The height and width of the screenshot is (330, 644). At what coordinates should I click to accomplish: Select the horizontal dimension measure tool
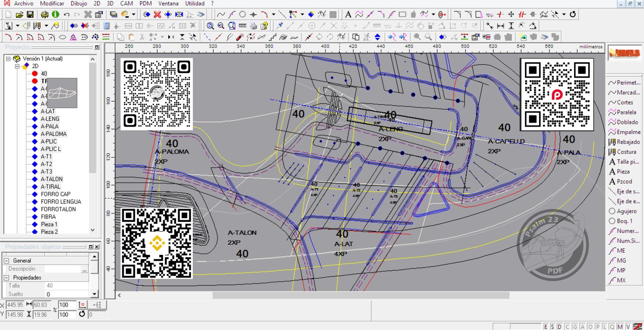tap(500, 26)
